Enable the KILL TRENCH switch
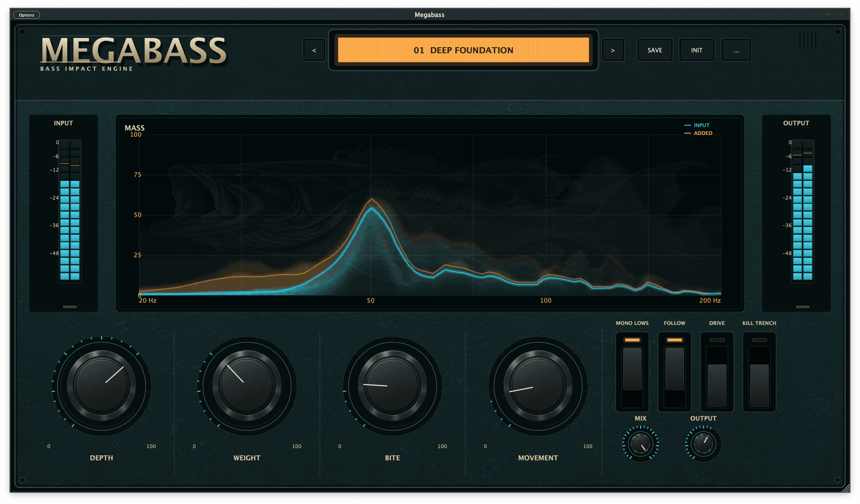The height and width of the screenshot is (504, 860). 759,372
